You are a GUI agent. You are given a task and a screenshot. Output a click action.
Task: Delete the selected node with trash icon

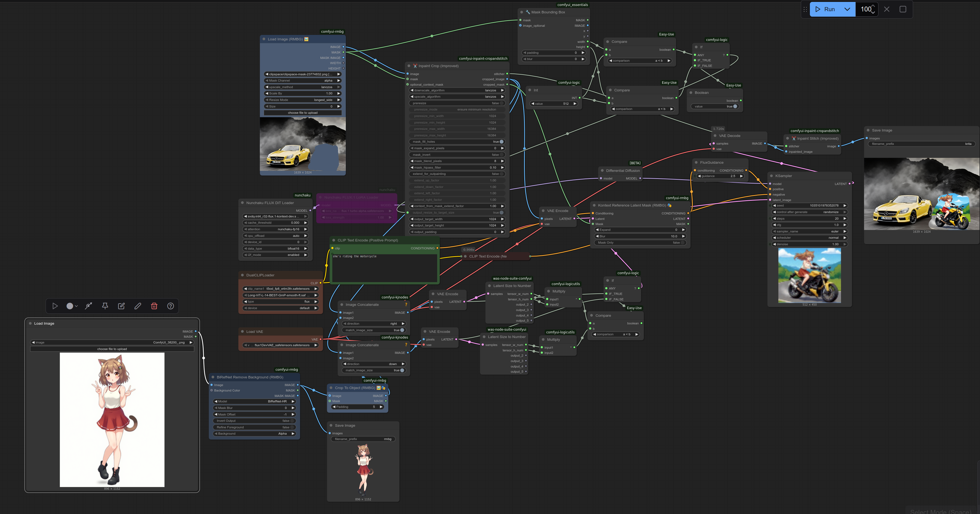(154, 306)
